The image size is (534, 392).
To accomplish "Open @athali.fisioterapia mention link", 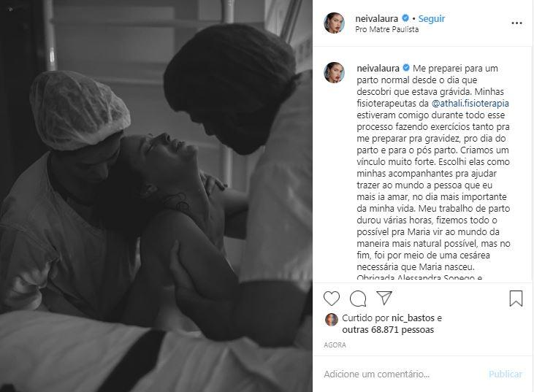I will pos(470,103).
